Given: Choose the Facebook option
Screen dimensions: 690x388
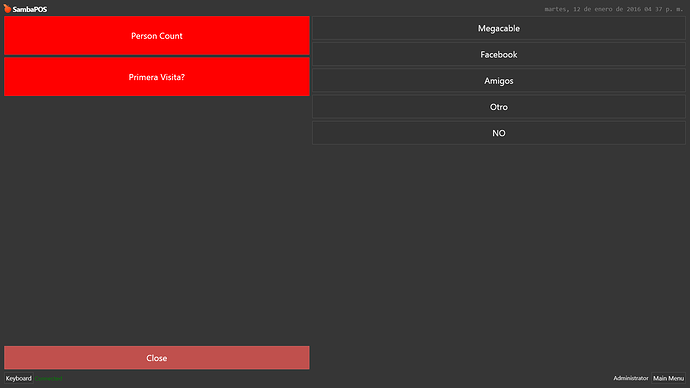Looking at the screenshot, I should (x=499, y=55).
